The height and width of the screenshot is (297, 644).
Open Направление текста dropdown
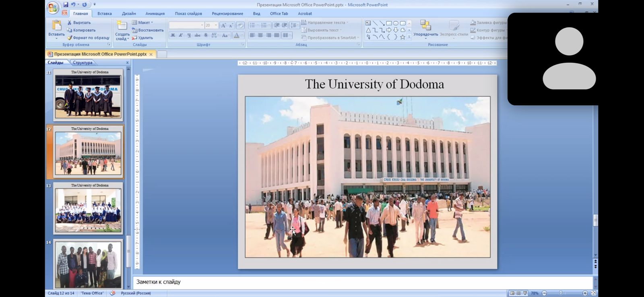click(x=325, y=23)
